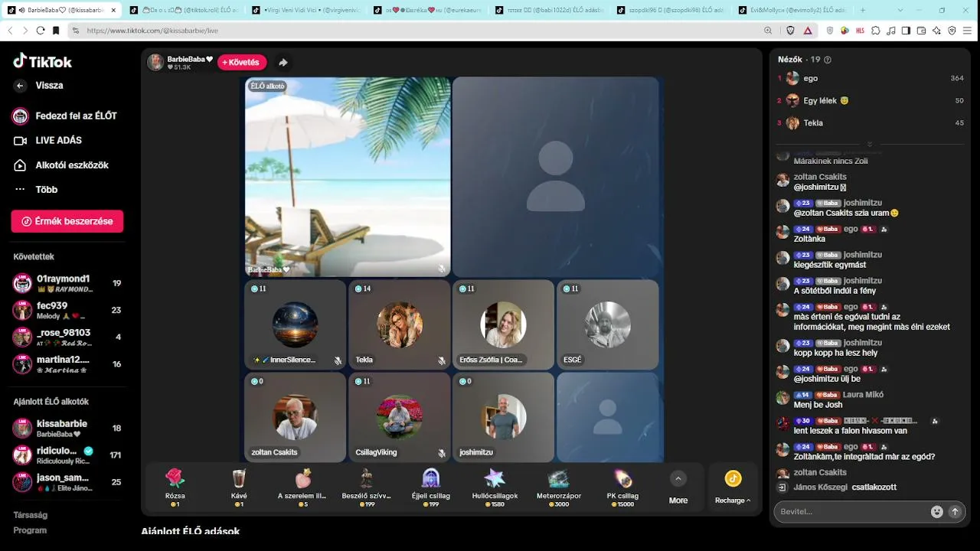Select zoltan Csakits guest tile
The image size is (980, 551).
(x=296, y=417)
